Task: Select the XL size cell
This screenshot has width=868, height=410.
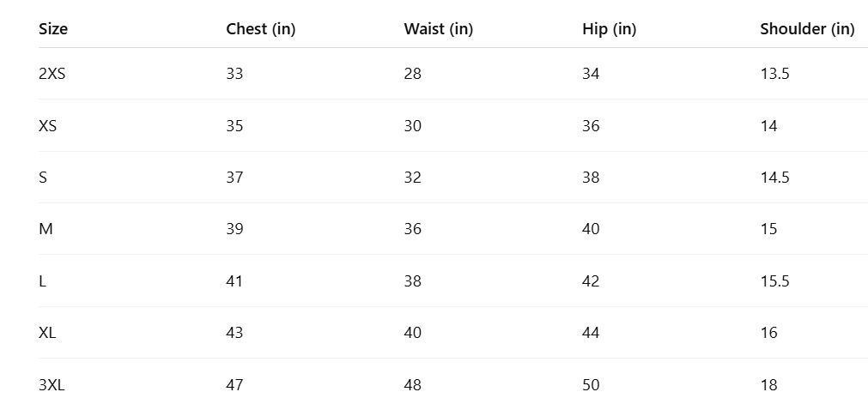Action: [47, 333]
